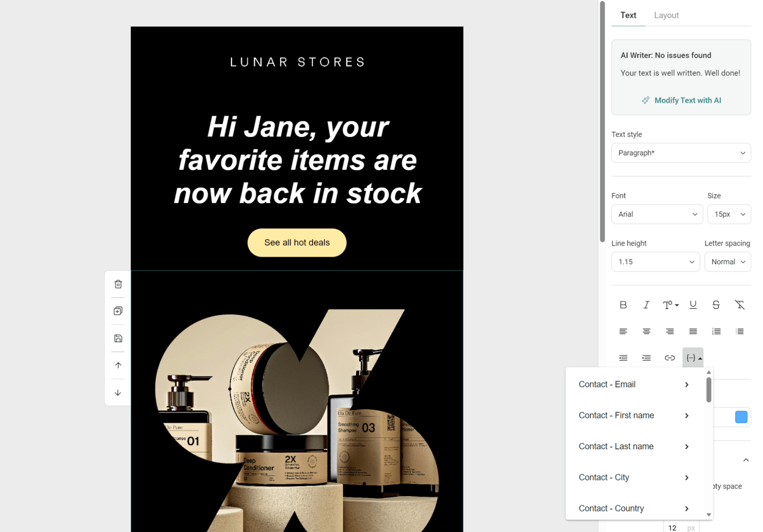The width and height of the screenshot is (763, 532).
Task: Delete the selected email block
Action: [118, 284]
